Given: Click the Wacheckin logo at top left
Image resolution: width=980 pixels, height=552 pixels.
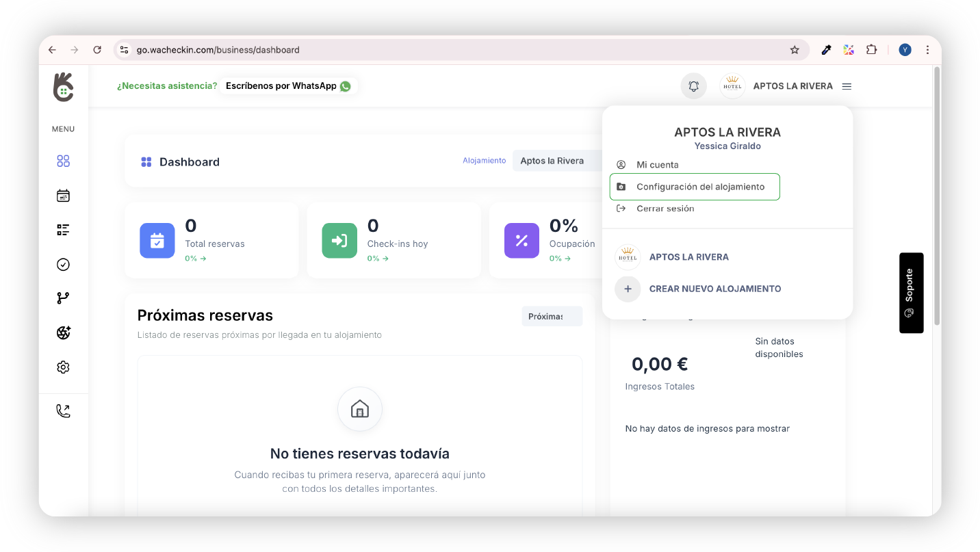Looking at the screenshot, I should [63, 87].
